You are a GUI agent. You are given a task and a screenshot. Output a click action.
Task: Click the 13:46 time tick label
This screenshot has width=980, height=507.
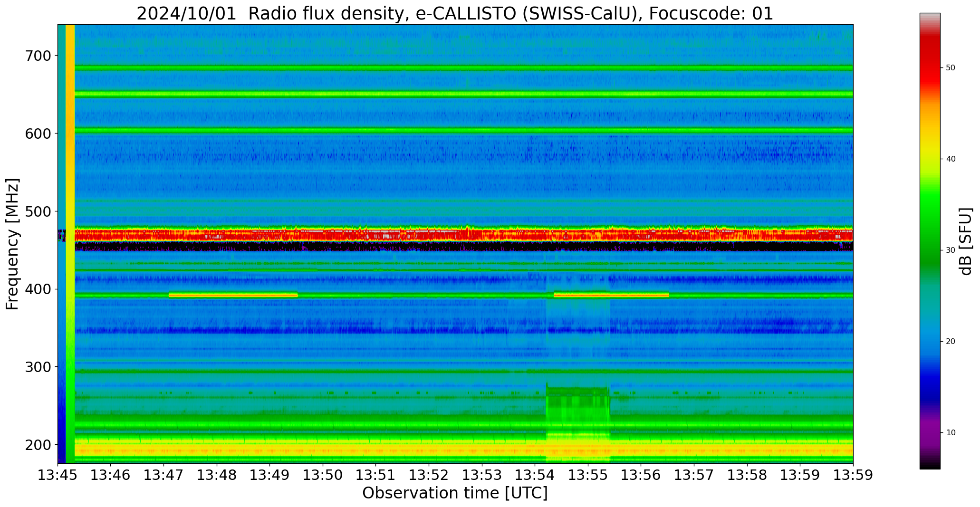[x=111, y=475]
